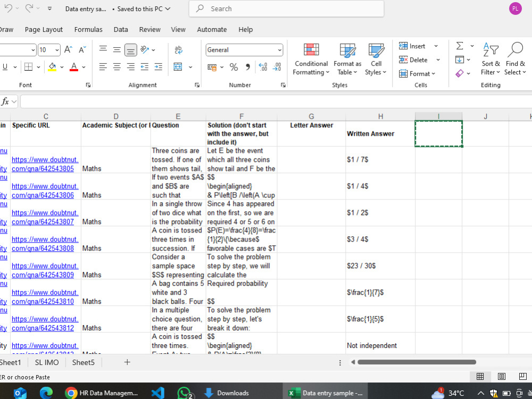This screenshot has width=532, height=399.
Task: Decrease font size with the smaller A icon
Action: pyautogui.click(x=82, y=50)
